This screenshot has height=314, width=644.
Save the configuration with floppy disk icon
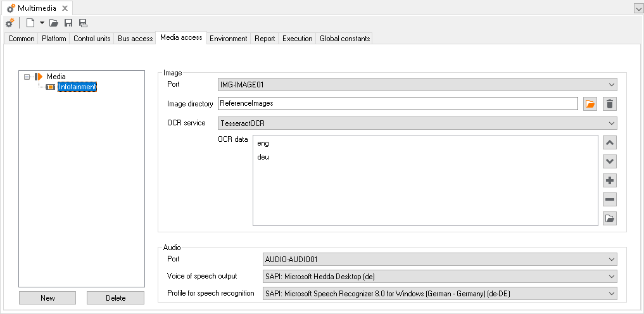click(68, 23)
